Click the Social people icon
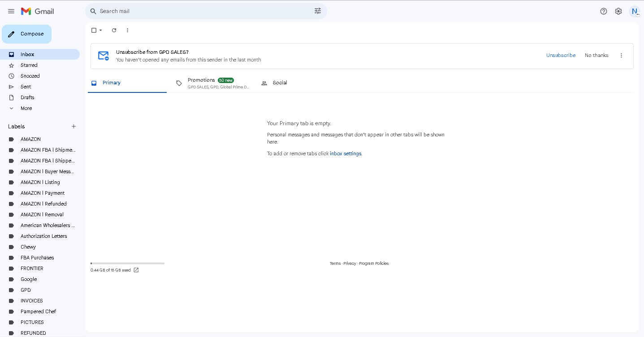The width and height of the screenshot is (644, 337). coord(264,83)
